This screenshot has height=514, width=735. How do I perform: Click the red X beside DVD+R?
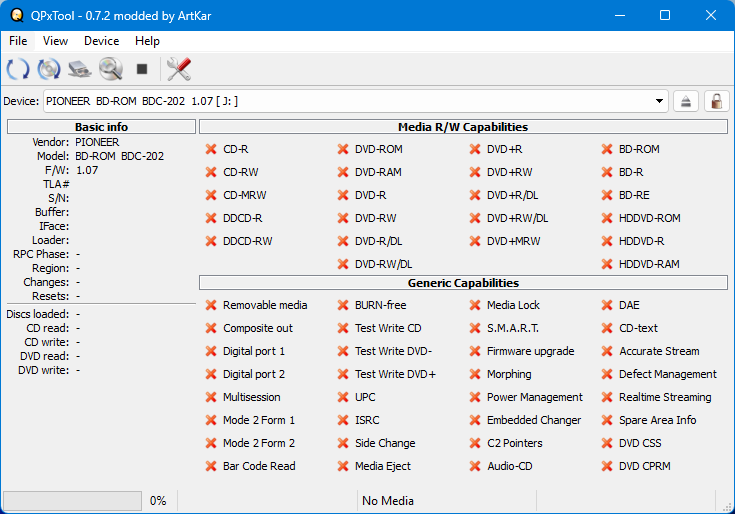click(x=475, y=149)
